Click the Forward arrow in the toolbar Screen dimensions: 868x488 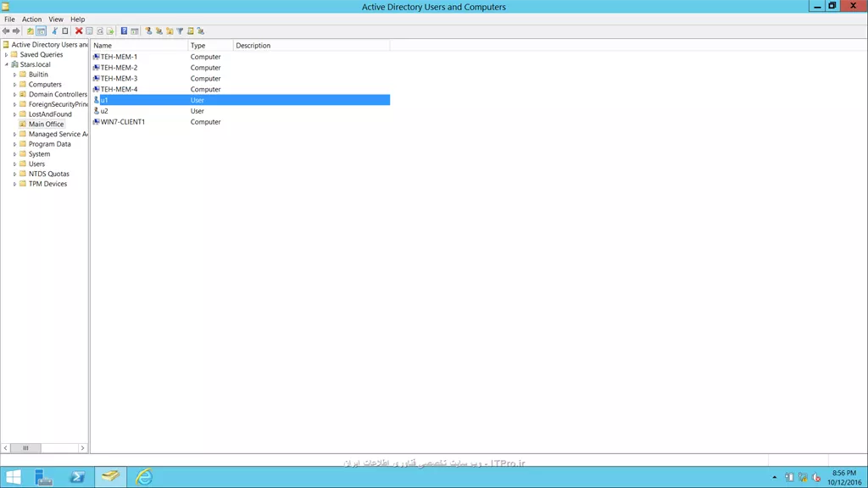coord(16,31)
